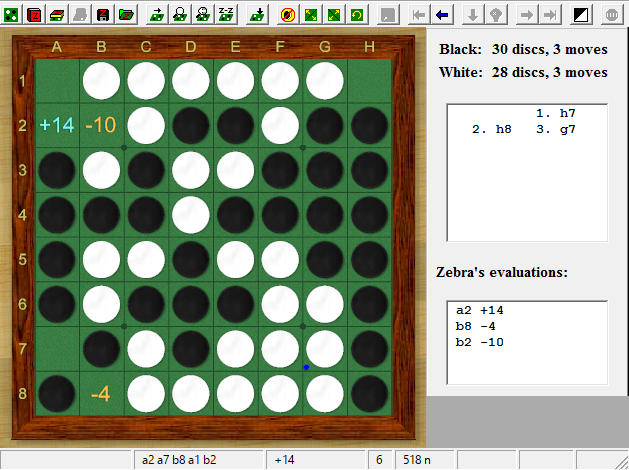The width and height of the screenshot is (629, 470).
Task: Take back one move with blue left arrow
Action: pyautogui.click(x=442, y=15)
